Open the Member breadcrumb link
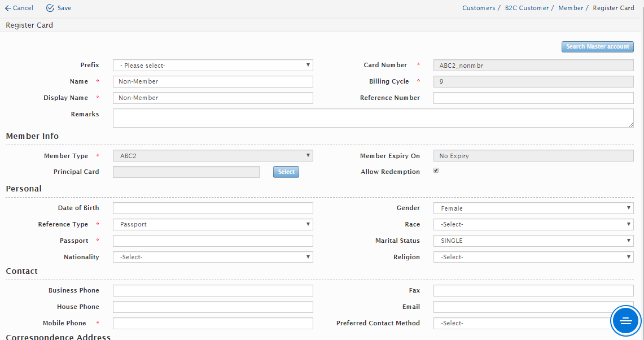The width and height of the screenshot is (644, 340). coord(571,8)
